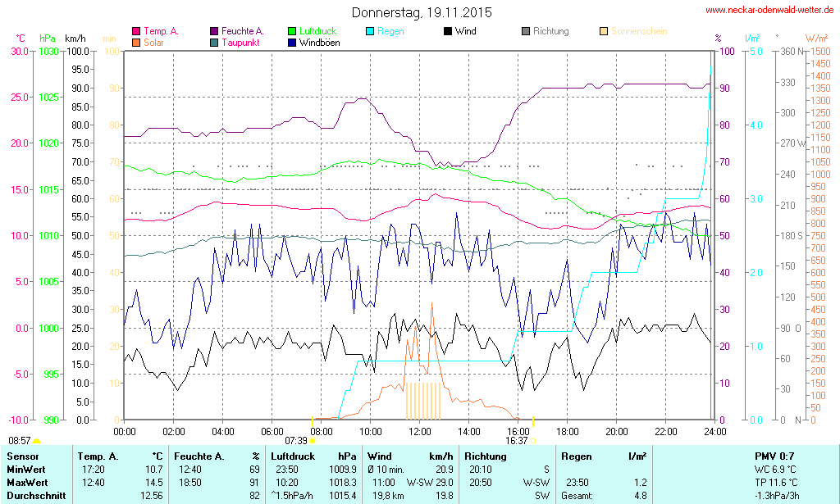840x504 pixels.
Task: Click the sunrise sun icon beside 07:39
Action: pos(313,441)
